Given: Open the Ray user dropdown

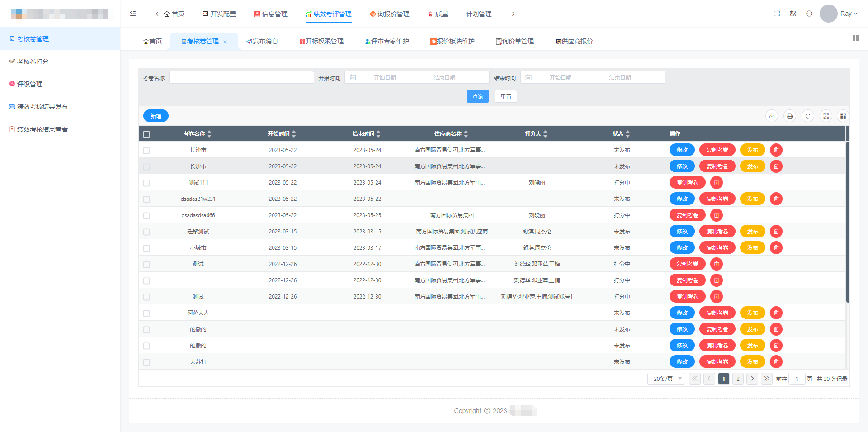Looking at the screenshot, I should point(849,14).
